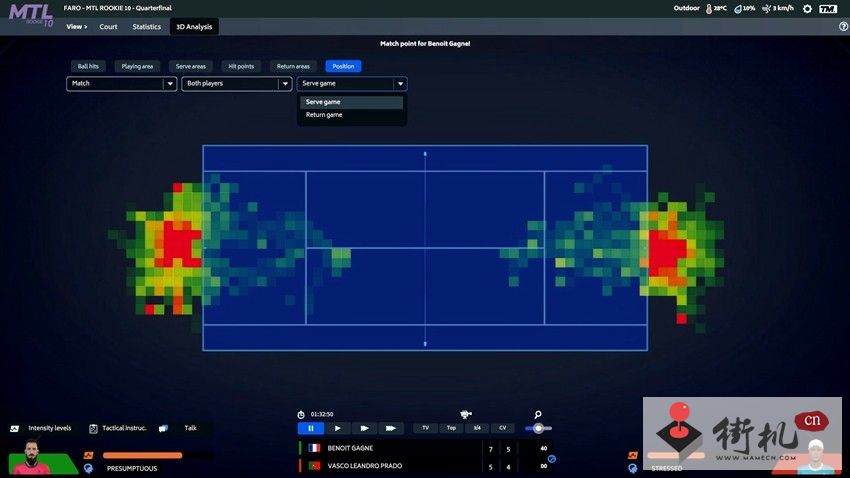Switch to the Court tab
The height and width of the screenshot is (478, 850).
click(x=108, y=27)
